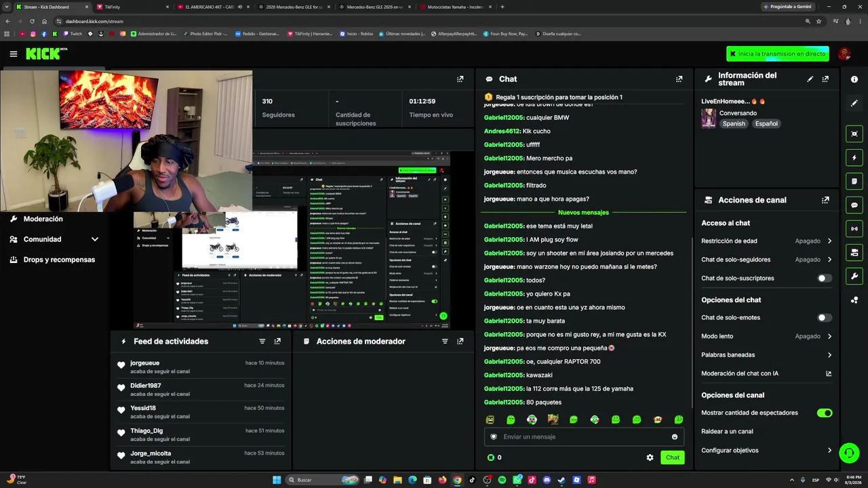
Task: Open Moderación Chat con IA external link
Action: coord(828,373)
